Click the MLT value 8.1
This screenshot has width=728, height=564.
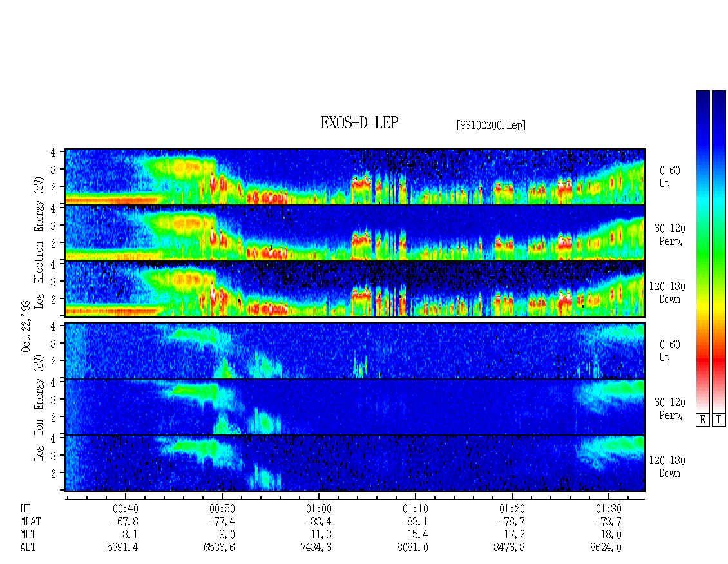[129, 535]
